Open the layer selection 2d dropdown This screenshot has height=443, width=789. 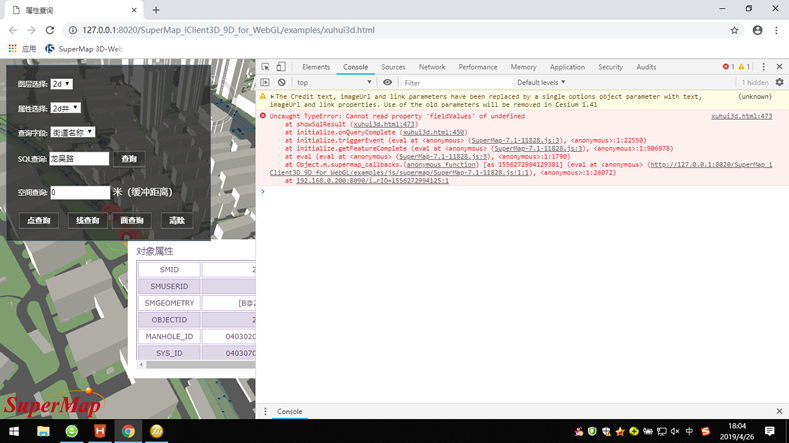tap(61, 84)
